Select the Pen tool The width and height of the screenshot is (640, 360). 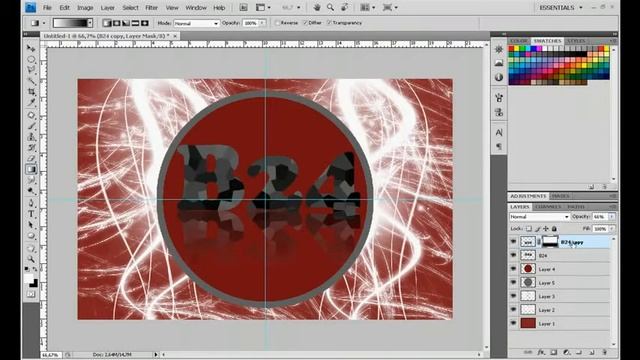[x=31, y=203]
